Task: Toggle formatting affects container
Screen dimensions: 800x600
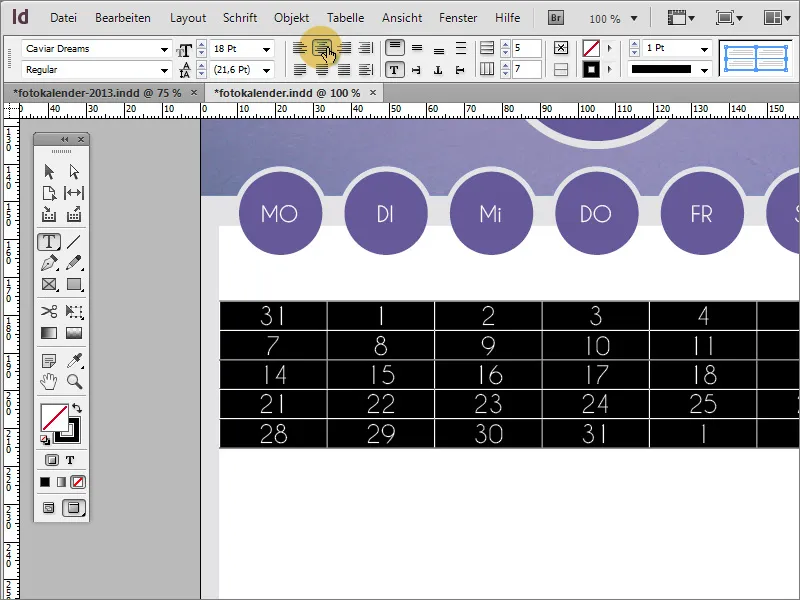Action: tap(52, 460)
